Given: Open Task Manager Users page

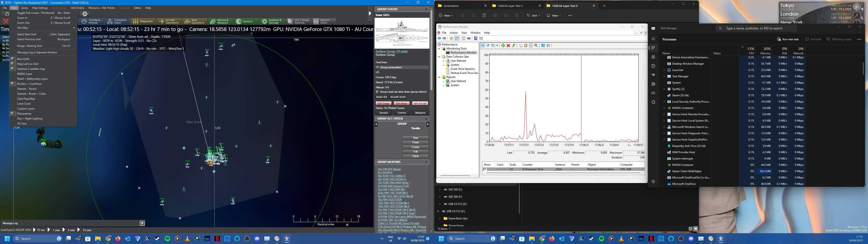Looking at the screenshot, I should (653, 84).
